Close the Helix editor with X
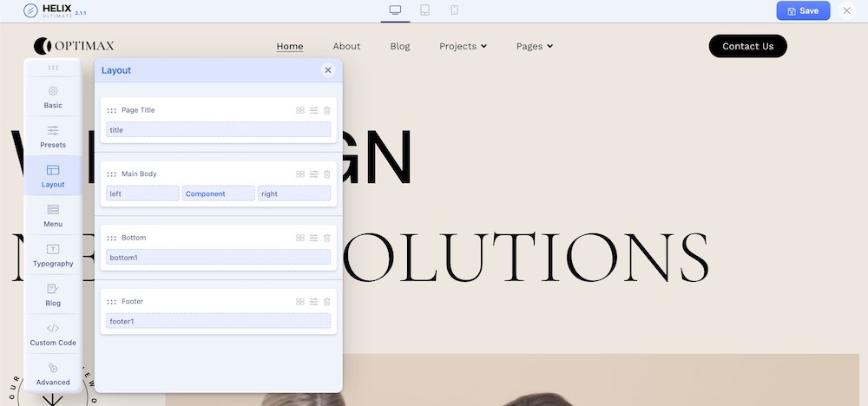The image size is (868, 406). point(846,10)
